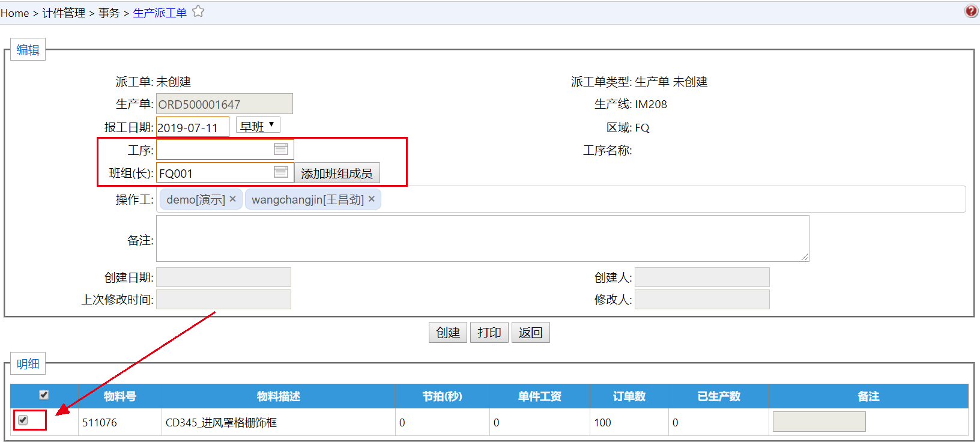980x445 pixels.
Task: Open lookup icon in 工序 field
Action: [280, 149]
